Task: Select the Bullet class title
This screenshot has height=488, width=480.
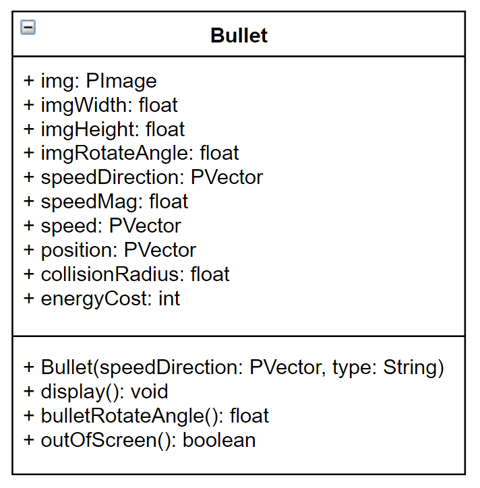Action: pos(239,35)
